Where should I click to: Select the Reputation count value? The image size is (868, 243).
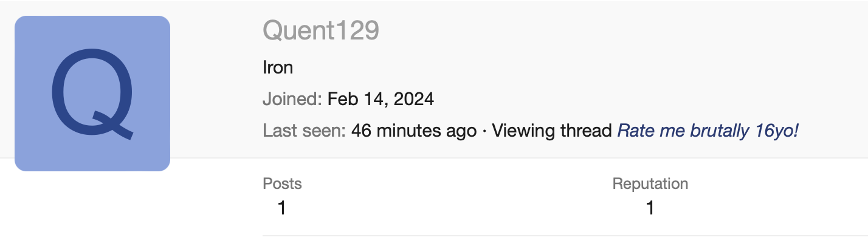[650, 208]
